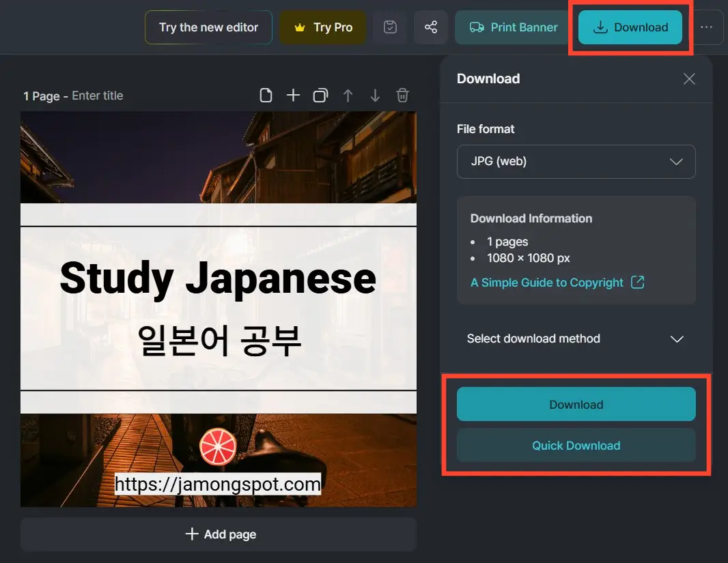Move page down with the down arrow
Screen dimensions: 728x563
tap(375, 96)
